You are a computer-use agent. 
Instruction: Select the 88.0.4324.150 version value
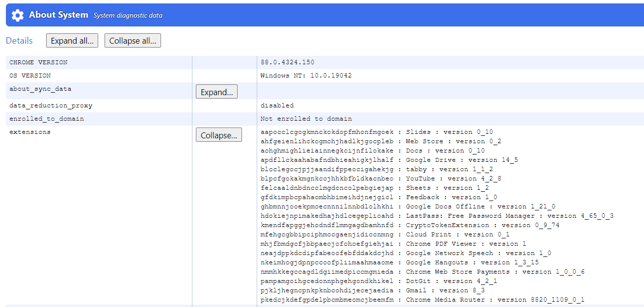[x=288, y=62]
